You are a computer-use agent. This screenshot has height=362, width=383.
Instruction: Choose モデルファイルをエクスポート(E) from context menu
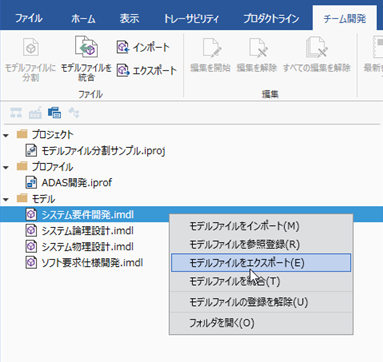point(261,263)
